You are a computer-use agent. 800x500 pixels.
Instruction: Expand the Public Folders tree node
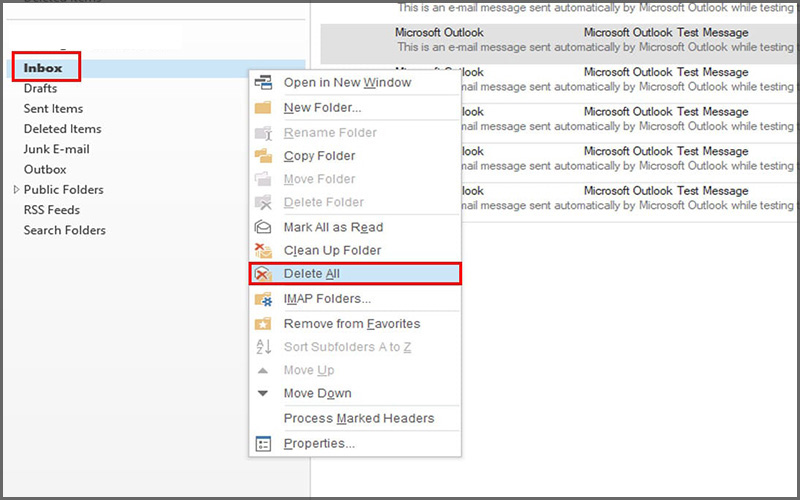(x=16, y=190)
